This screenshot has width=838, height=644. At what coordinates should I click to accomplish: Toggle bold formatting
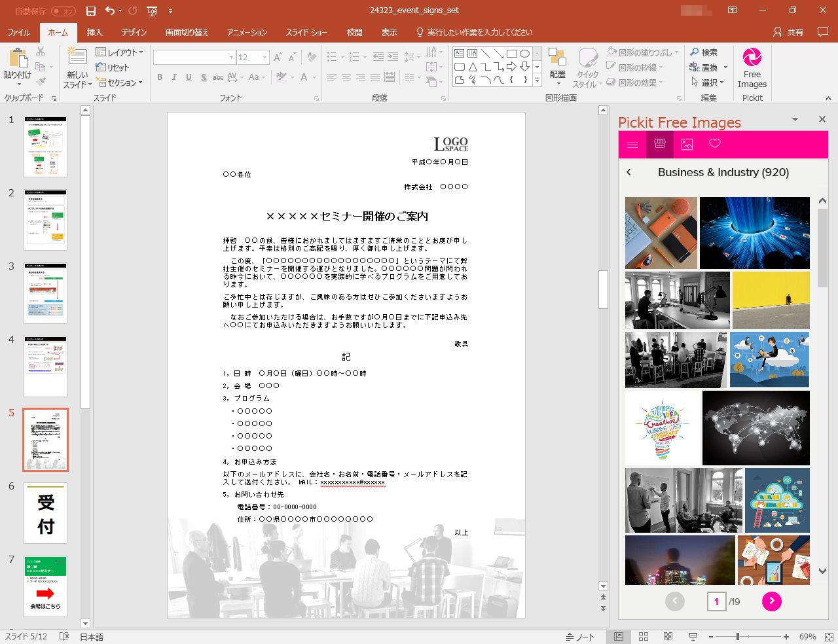[x=159, y=77]
